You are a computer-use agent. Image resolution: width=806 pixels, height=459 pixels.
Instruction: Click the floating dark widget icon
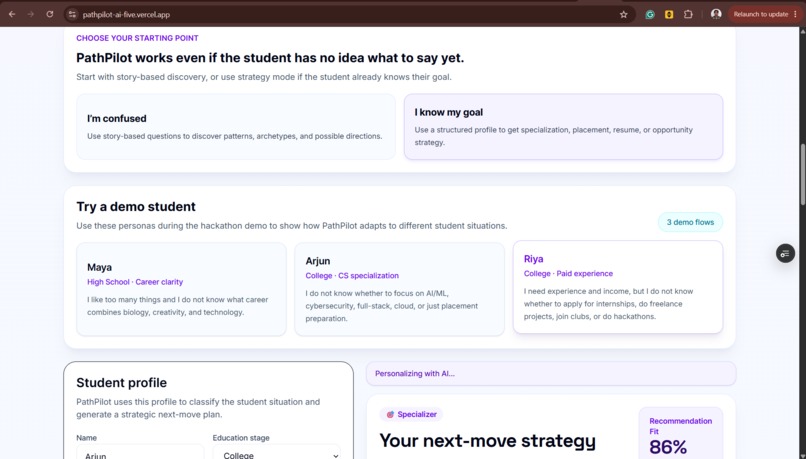tap(785, 253)
